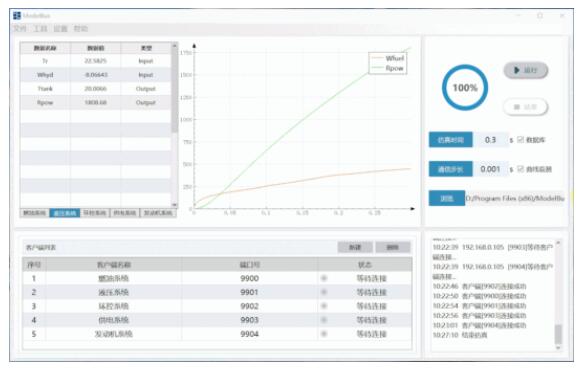582x368 pixels.
Task: Click status indicator dot for port 9904
Action: pos(324,334)
